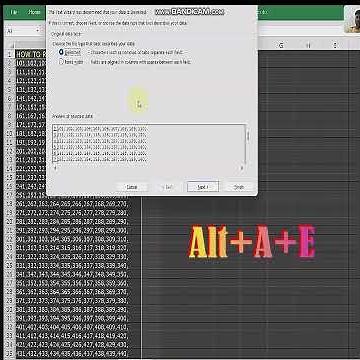Select the cell starting with 101 in row 2
Viewport: 360px width, 360px height.
pyautogui.click(x=31, y=63)
